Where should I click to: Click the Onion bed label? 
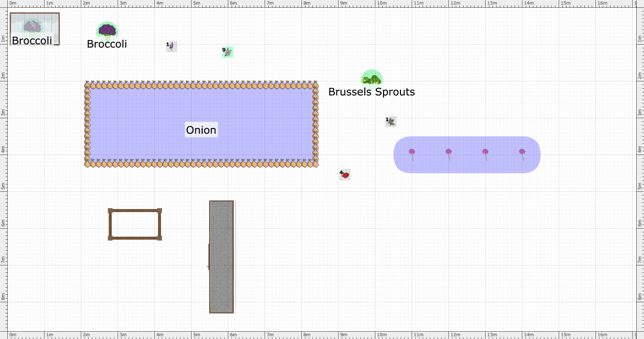(201, 130)
